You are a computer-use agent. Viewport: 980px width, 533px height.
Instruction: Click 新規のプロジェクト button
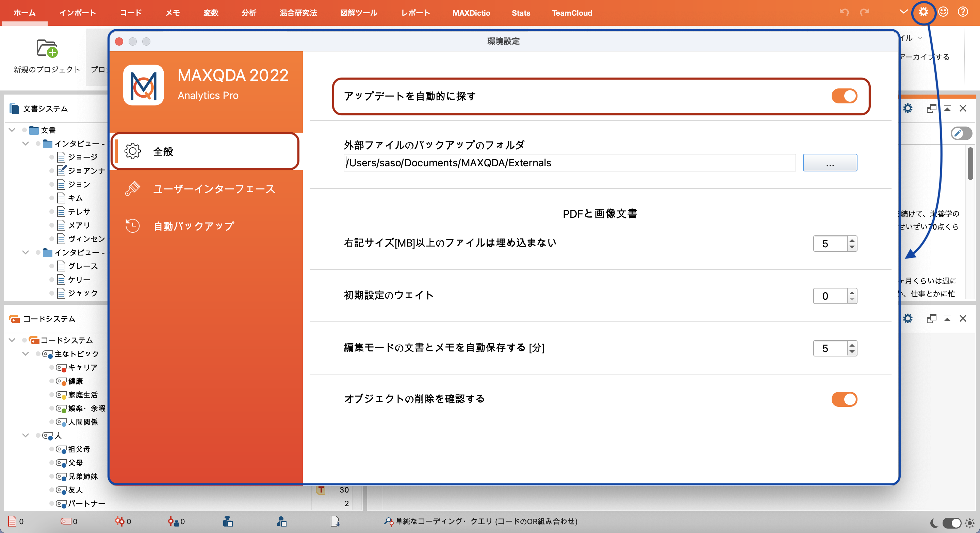point(47,55)
